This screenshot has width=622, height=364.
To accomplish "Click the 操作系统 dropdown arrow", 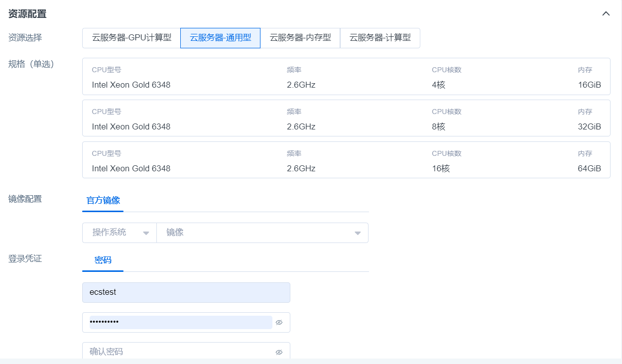I will (x=146, y=233).
